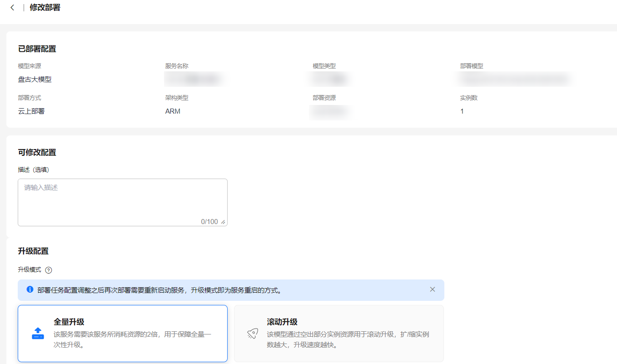Dismiss the upgrade mode notice banner
The width and height of the screenshot is (617, 364).
(x=432, y=289)
